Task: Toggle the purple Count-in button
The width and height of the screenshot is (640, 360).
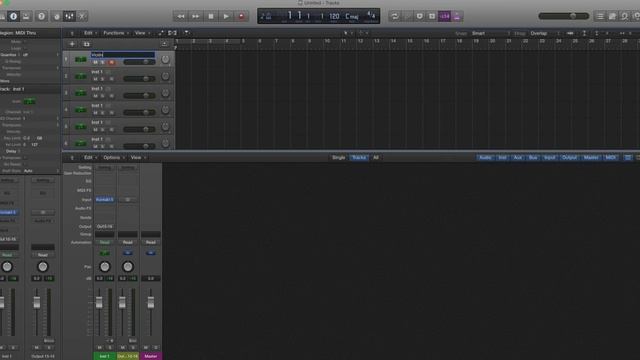Action: 444,16
